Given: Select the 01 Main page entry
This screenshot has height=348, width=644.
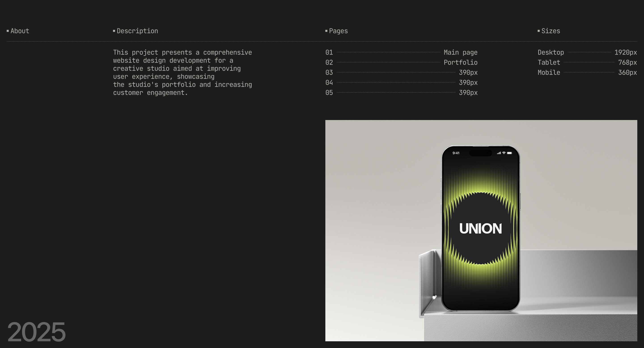Looking at the screenshot, I should coord(460,53).
